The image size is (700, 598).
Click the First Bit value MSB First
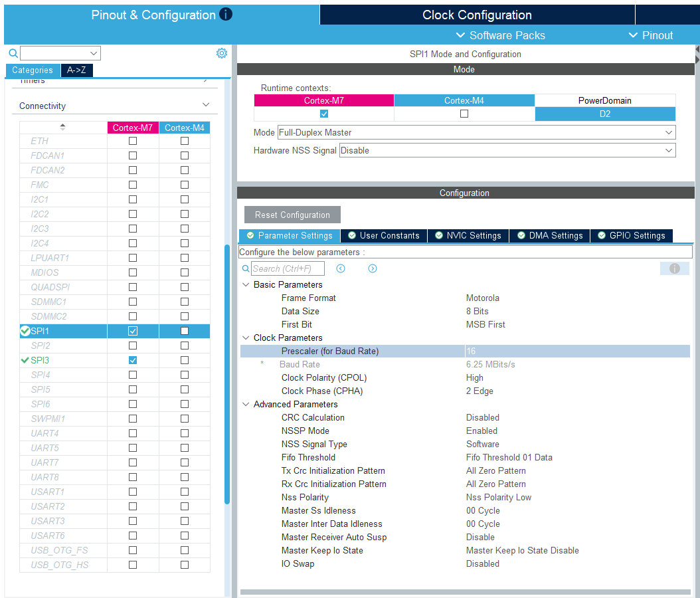(x=485, y=325)
